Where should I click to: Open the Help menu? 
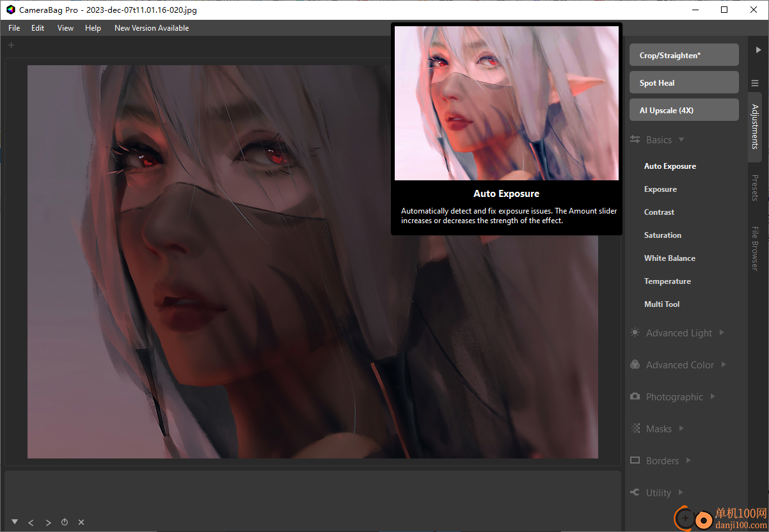[93, 28]
